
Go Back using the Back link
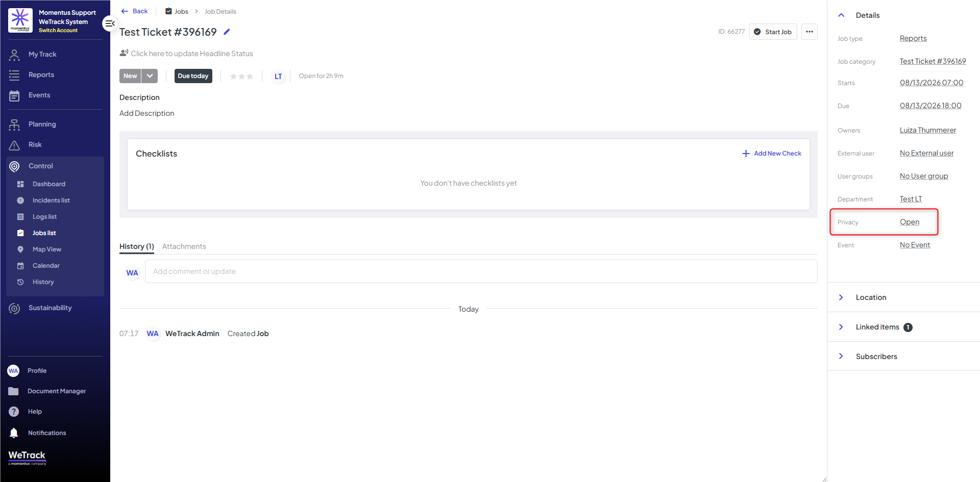(x=134, y=11)
